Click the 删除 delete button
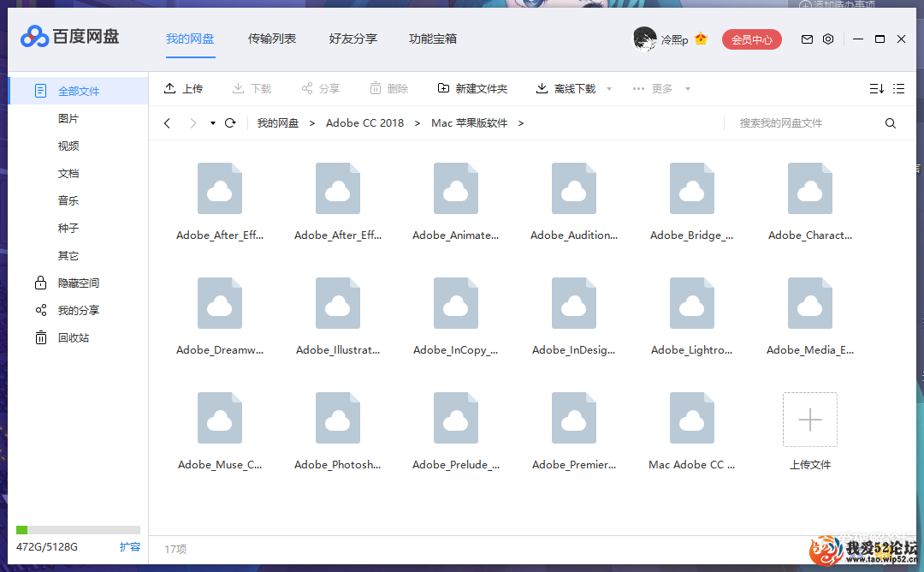Screen dimensions: 924x572 tap(389, 88)
